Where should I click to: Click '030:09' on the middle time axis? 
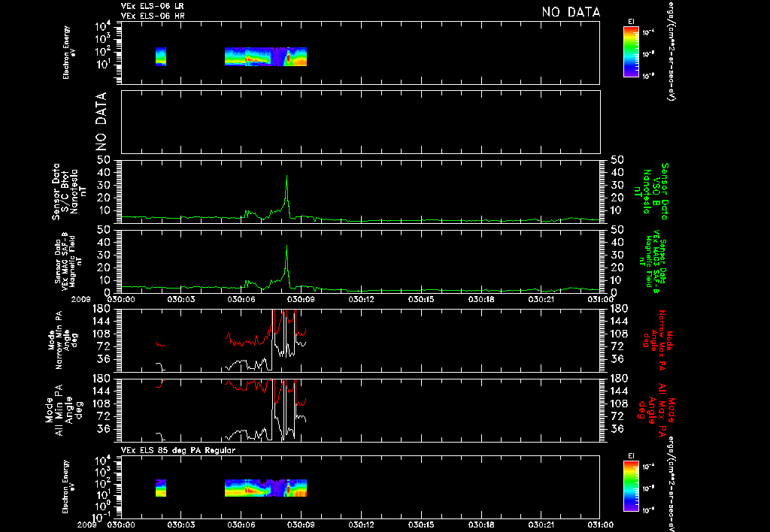click(301, 299)
